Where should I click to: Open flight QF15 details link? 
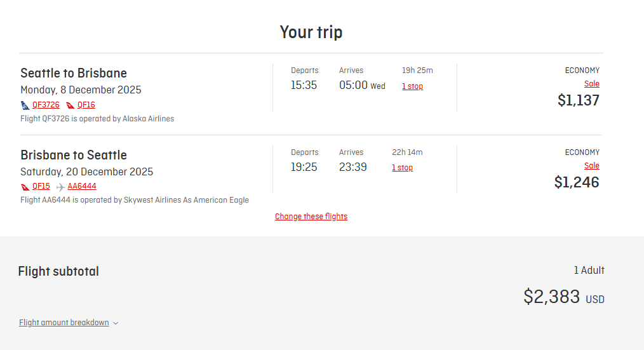[41, 186]
